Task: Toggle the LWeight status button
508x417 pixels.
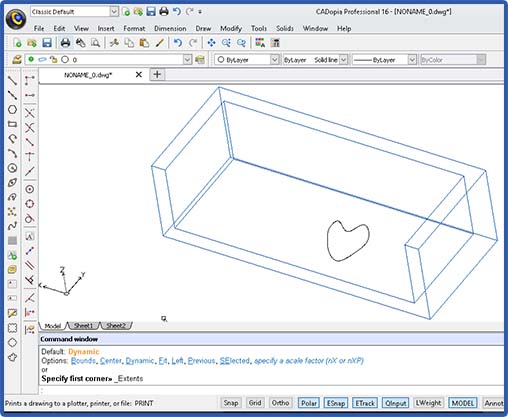Action: [428, 403]
